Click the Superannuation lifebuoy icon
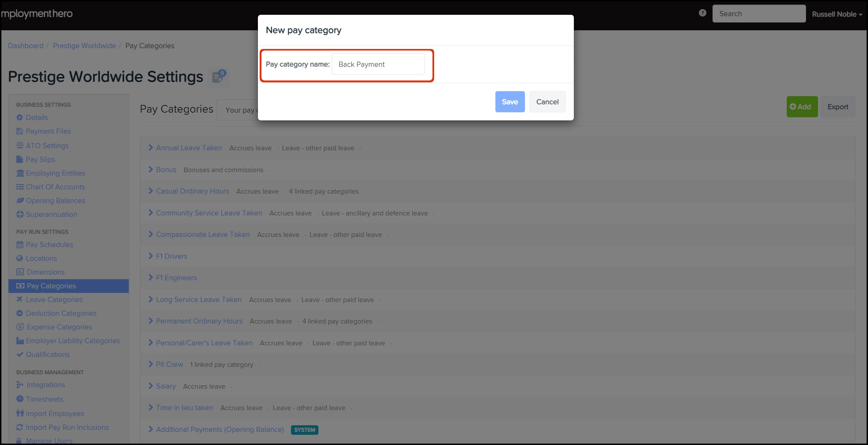 coord(20,214)
